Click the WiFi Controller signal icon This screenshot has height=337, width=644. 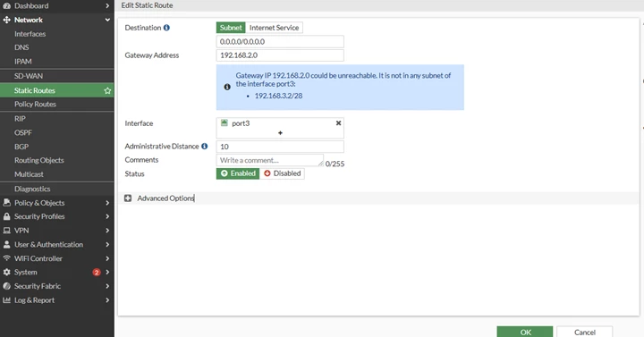click(6, 258)
